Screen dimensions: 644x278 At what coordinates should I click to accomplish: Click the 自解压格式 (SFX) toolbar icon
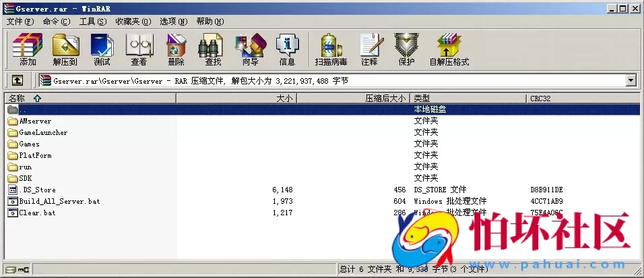(x=449, y=50)
